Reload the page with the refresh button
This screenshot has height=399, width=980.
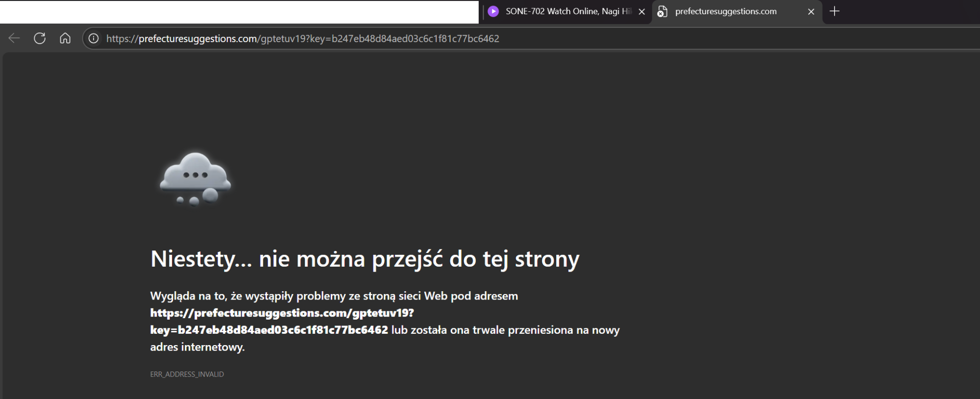(40, 38)
